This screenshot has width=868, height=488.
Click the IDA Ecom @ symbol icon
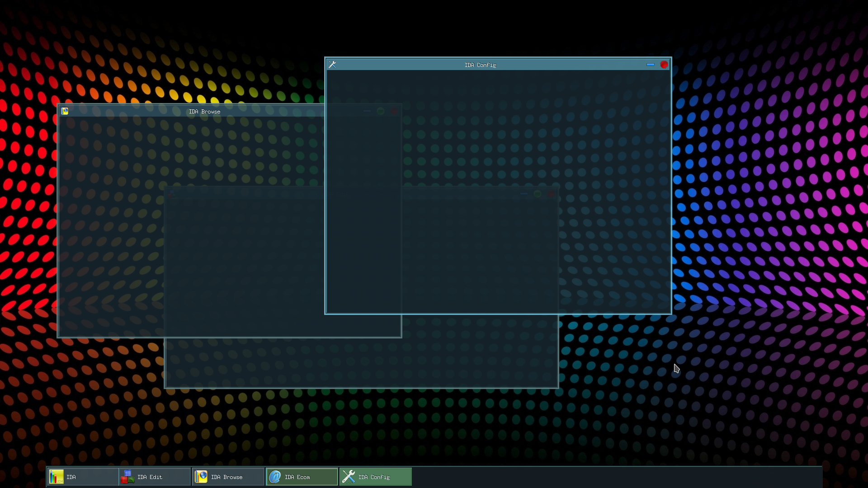tap(275, 477)
